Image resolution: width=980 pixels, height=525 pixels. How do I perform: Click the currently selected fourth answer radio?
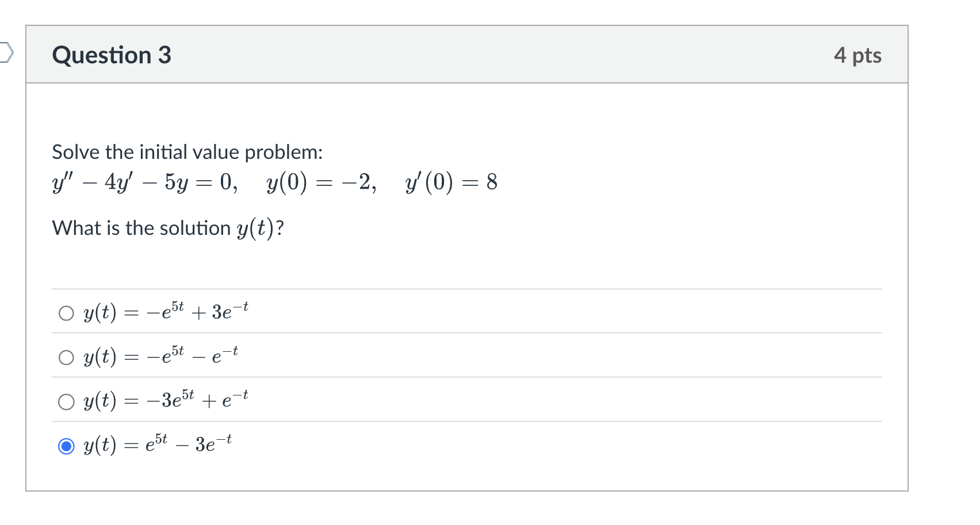66,445
